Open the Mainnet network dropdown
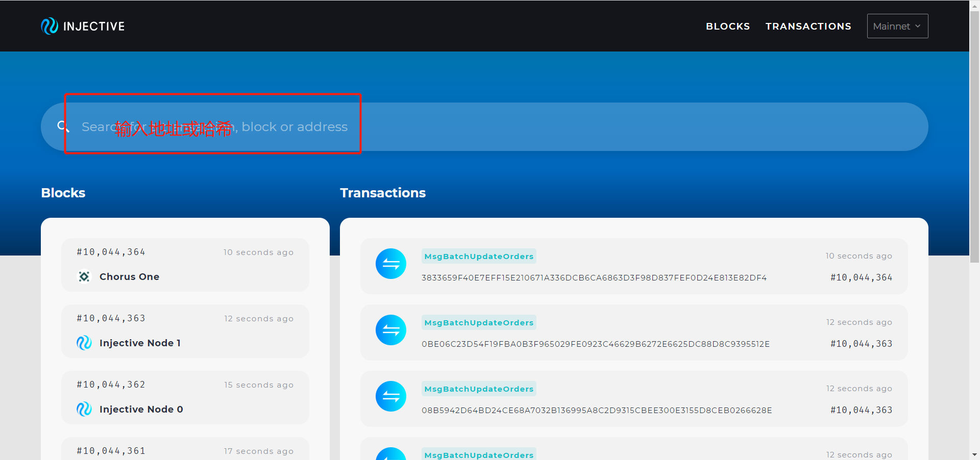This screenshot has height=460, width=980. [897, 26]
